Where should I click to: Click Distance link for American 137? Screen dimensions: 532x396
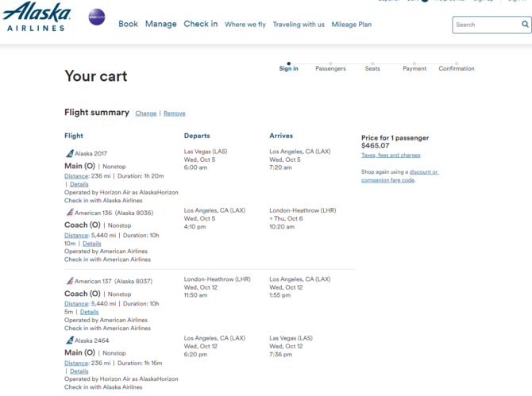pyautogui.click(x=76, y=304)
